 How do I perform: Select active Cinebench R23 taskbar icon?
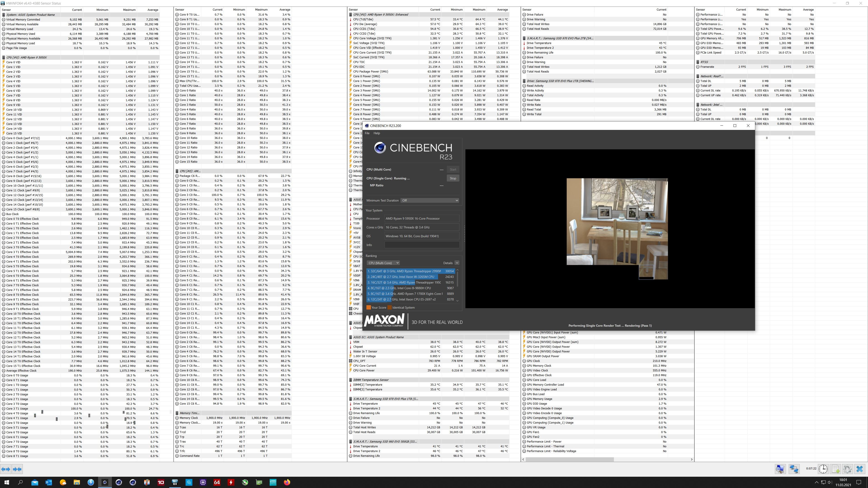coord(104,482)
